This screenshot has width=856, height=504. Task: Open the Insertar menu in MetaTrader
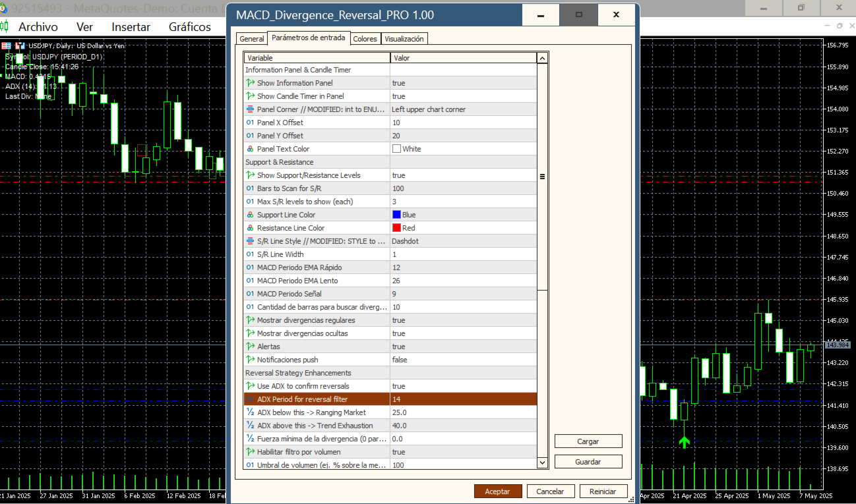(131, 27)
